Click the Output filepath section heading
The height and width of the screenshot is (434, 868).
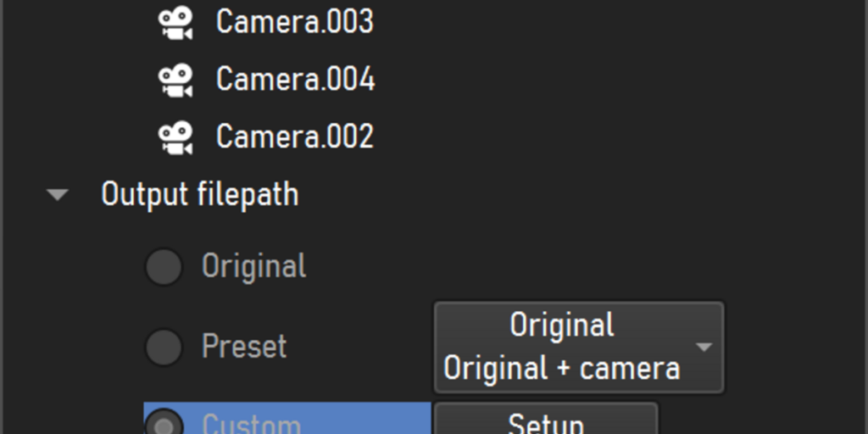coord(200,195)
